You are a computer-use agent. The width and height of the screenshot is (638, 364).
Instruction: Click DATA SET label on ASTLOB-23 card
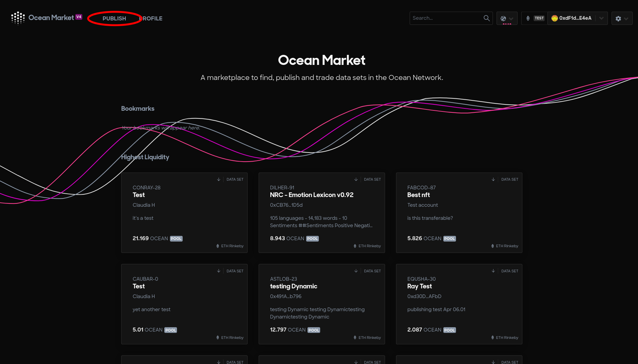[372, 271]
